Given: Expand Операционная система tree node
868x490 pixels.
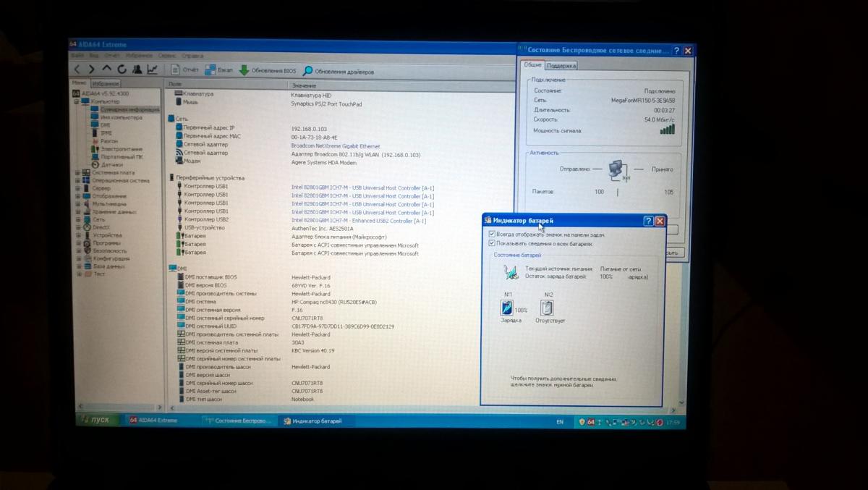Looking at the screenshot, I should [x=76, y=181].
